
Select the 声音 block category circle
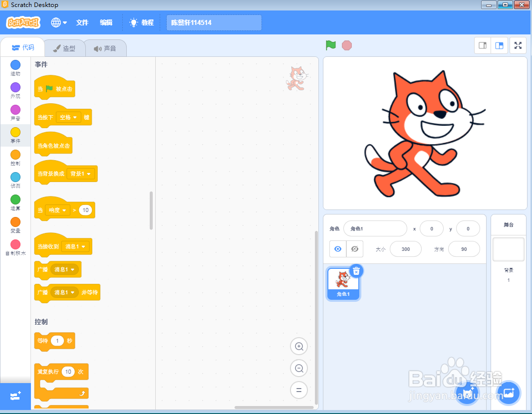15,110
